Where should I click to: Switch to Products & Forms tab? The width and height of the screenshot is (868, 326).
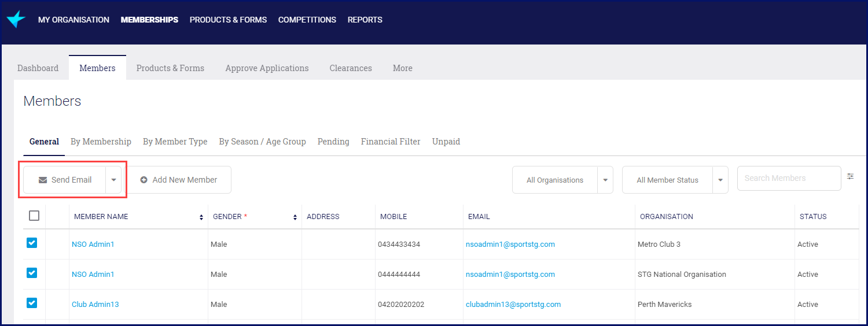170,68
